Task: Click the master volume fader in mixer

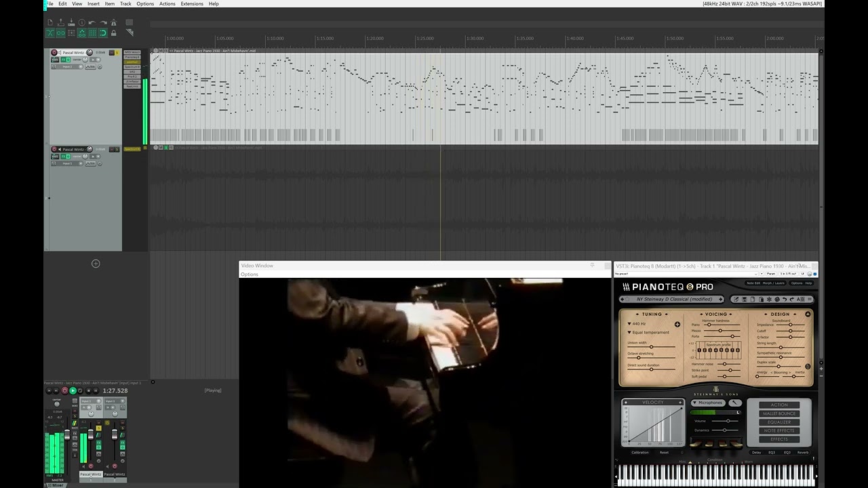Action: pos(67,435)
